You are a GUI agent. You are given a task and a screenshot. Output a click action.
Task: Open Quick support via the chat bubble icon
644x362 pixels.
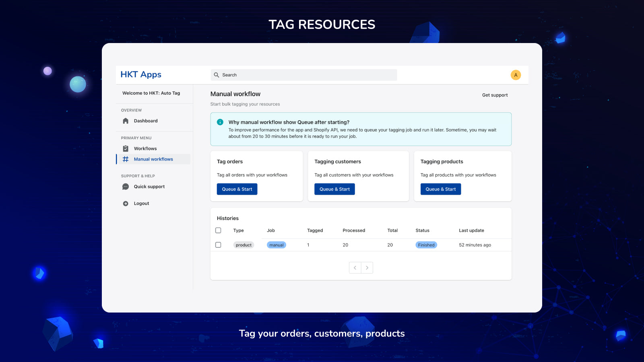[125, 186]
